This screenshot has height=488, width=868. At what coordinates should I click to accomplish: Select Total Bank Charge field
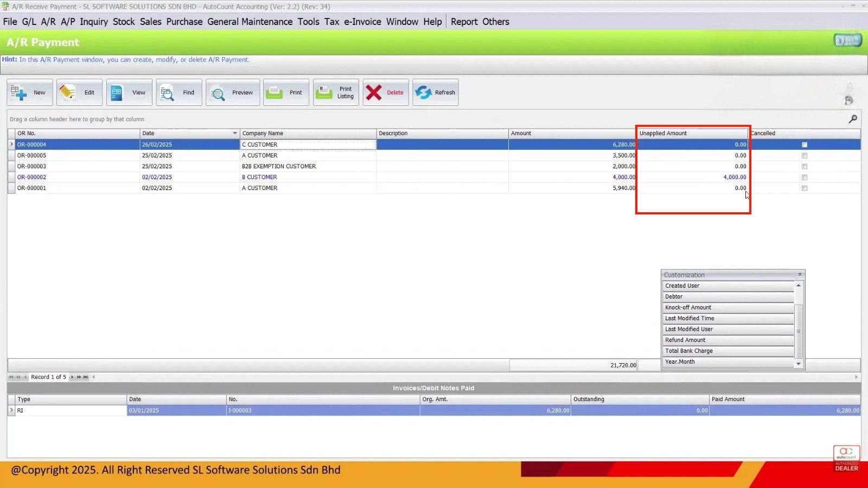pyautogui.click(x=728, y=351)
